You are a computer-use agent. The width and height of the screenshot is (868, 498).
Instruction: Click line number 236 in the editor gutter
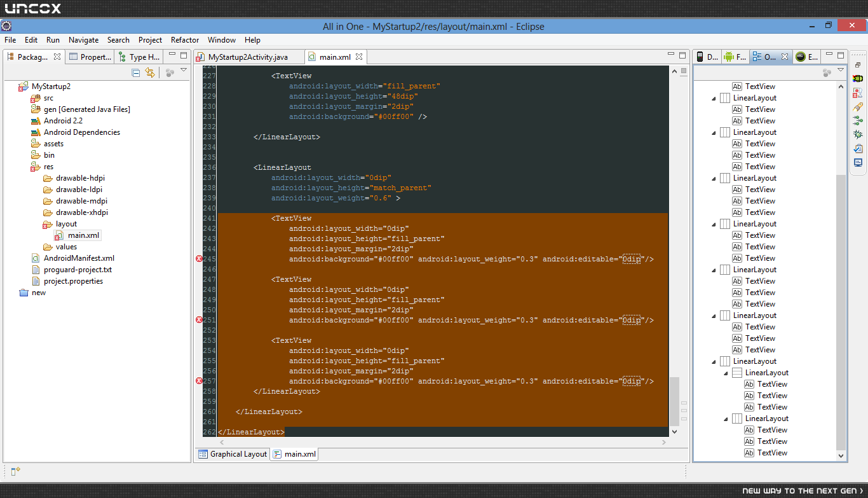tap(209, 167)
